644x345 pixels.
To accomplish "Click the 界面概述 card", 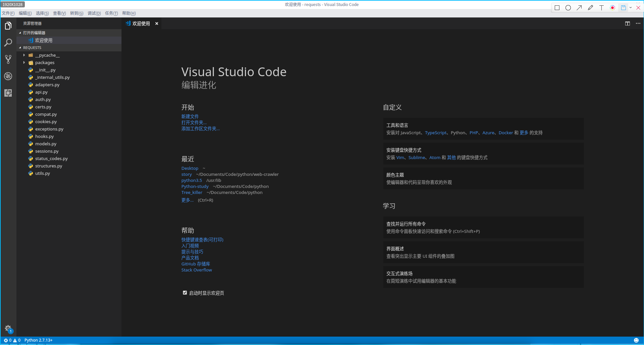I will coord(483,252).
